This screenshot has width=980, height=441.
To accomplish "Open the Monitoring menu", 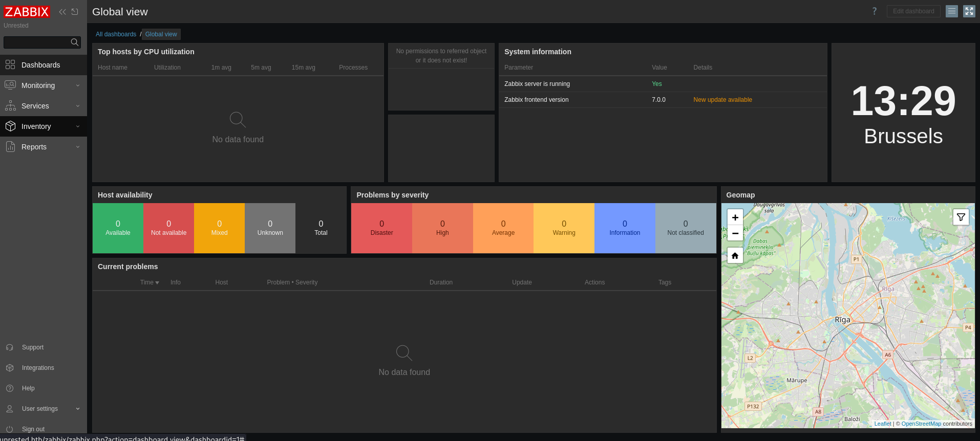I will (x=44, y=85).
